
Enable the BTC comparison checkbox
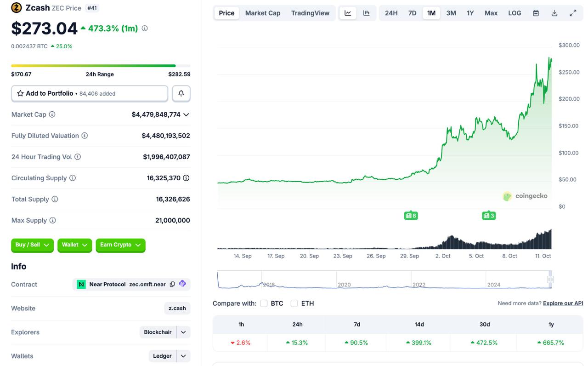pos(264,303)
